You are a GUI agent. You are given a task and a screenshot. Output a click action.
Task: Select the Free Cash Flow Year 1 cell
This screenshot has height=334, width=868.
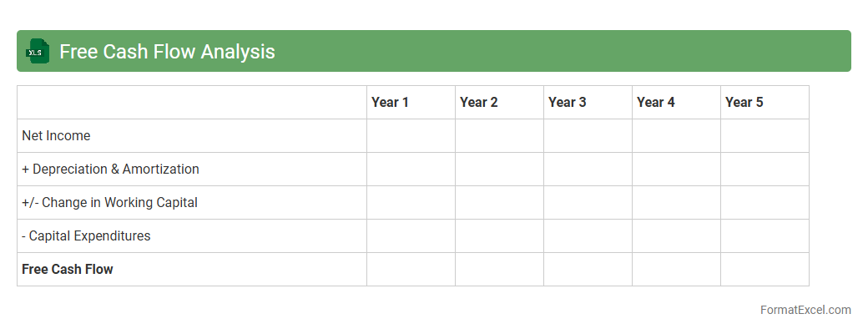pyautogui.click(x=411, y=269)
